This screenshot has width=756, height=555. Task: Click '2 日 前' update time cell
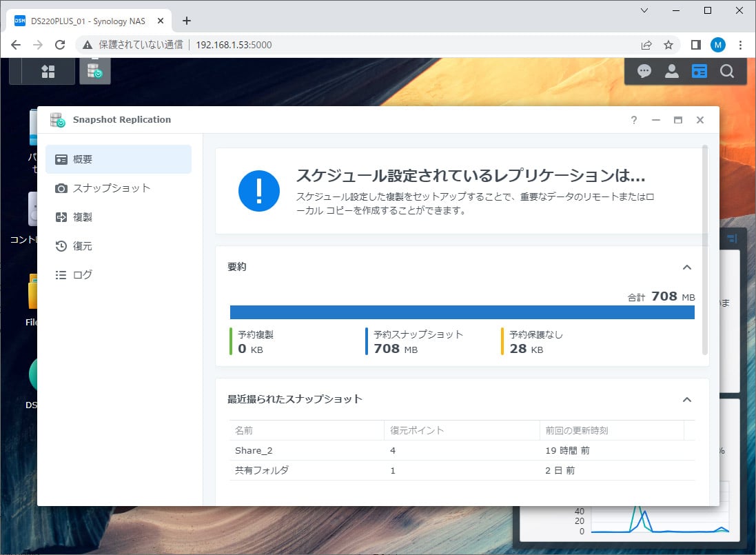(560, 470)
